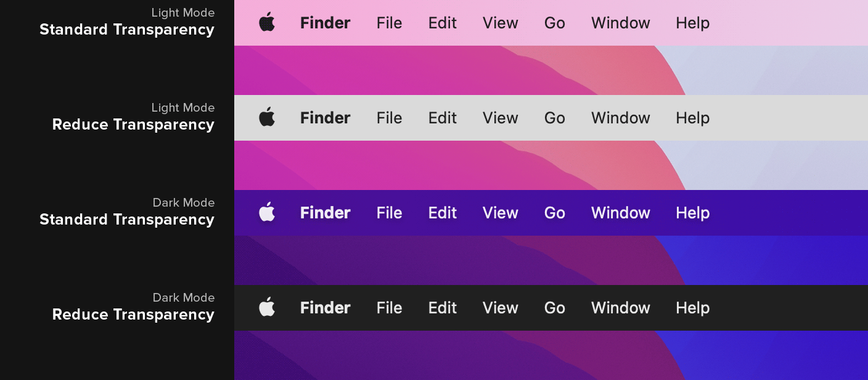Open Go menu in Light Mode Reduce Transparency bar
Image resolution: width=868 pixels, height=380 pixels.
click(555, 118)
